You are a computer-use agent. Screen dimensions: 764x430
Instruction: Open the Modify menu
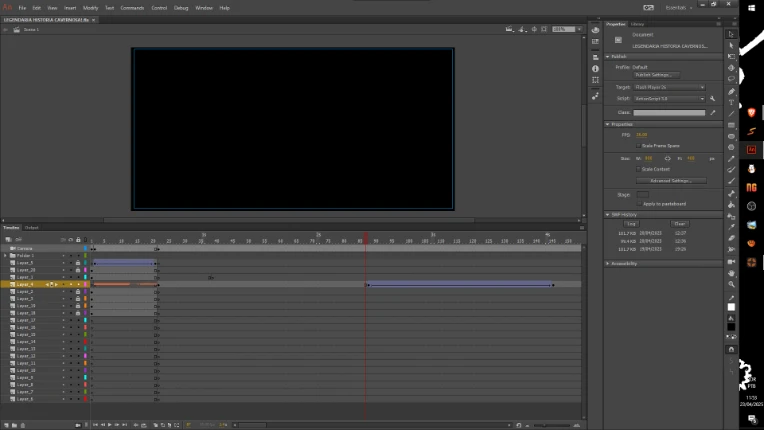pos(90,7)
